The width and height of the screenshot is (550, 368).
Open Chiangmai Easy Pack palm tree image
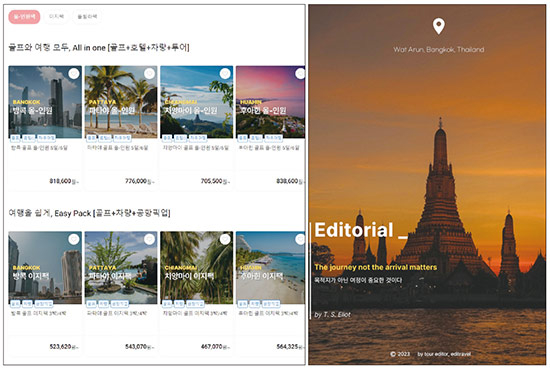pyautogui.click(x=197, y=267)
